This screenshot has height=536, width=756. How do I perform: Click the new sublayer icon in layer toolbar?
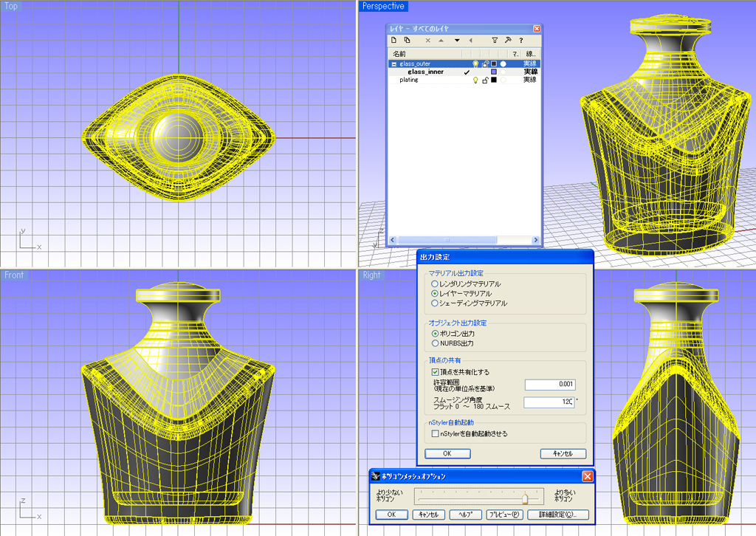407,40
